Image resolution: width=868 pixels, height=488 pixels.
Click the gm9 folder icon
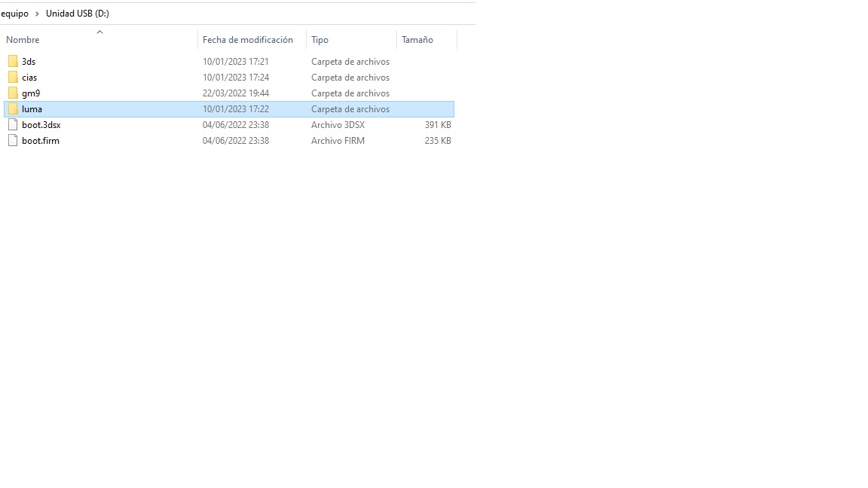point(13,93)
